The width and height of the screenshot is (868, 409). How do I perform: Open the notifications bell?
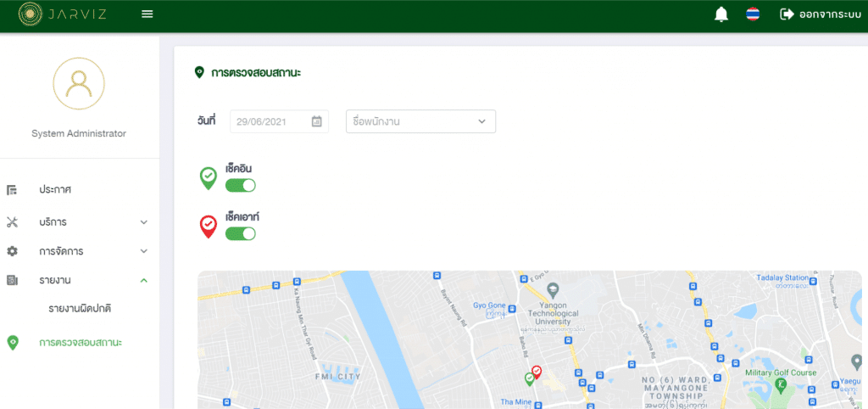tap(721, 14)
